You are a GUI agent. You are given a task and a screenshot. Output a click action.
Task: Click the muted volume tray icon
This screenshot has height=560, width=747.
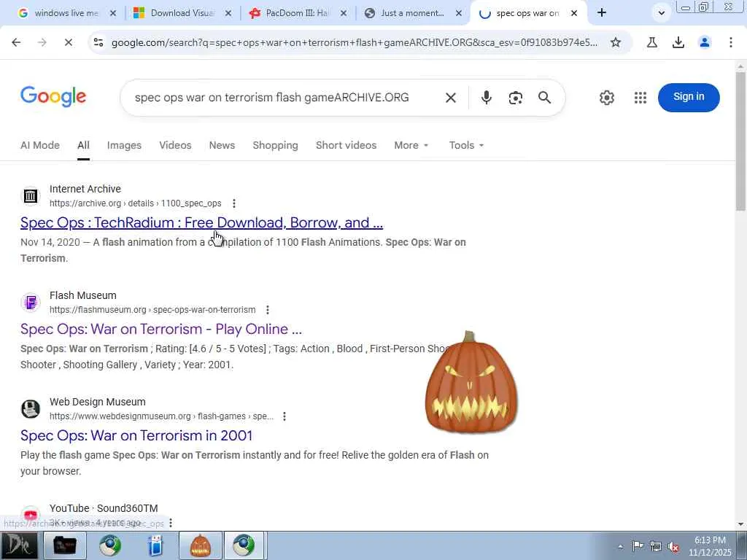[x=673, y=547]
